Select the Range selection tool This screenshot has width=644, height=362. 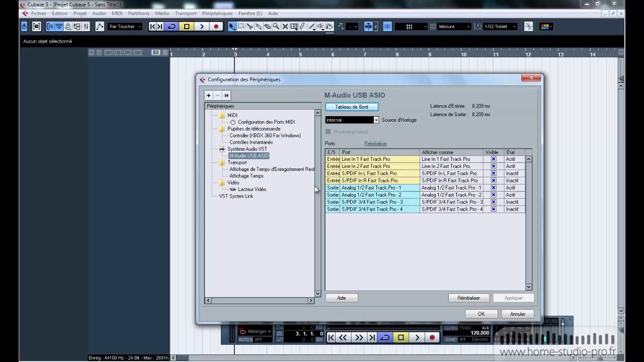241,27
